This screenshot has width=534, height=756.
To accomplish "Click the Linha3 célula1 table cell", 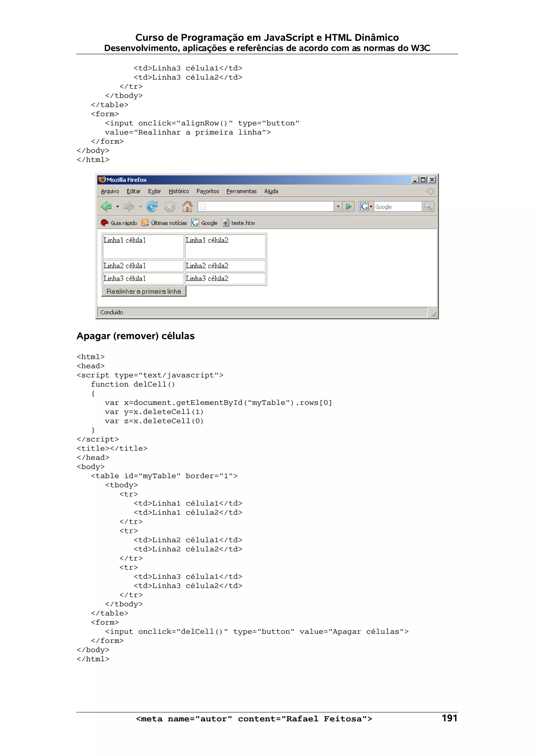I will pos(143,279).
